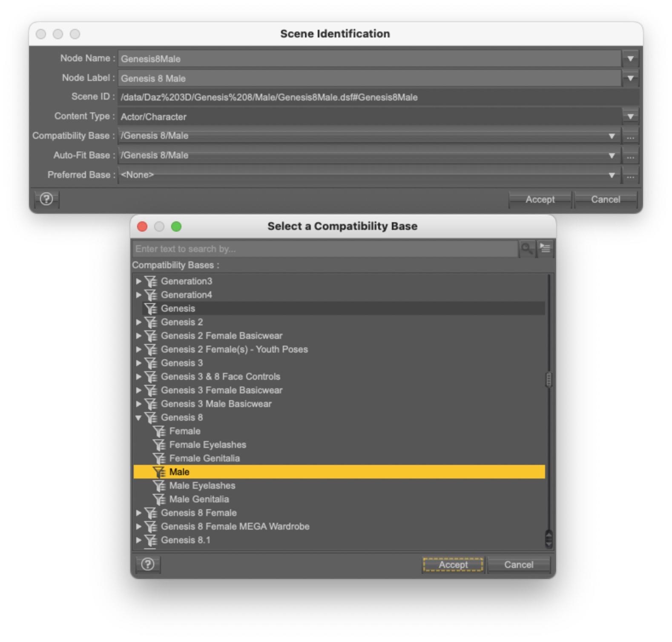672x642 pixels.
Task: Open the list options menu icon beside search
Action: [545, 248]
